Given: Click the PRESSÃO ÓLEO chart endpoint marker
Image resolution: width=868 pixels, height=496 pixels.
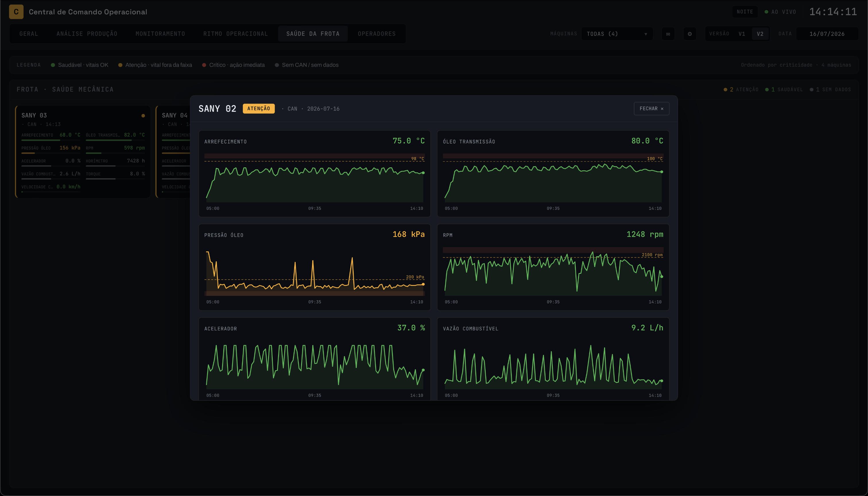Looking at the screenshot, I should click(423, 284).
